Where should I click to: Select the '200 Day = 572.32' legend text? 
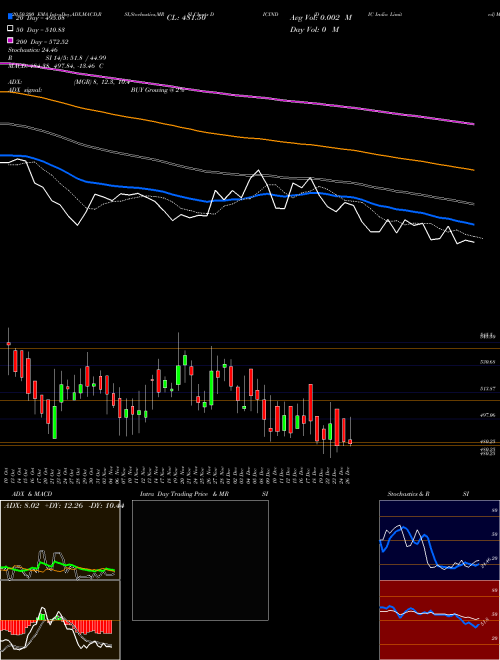42,41
